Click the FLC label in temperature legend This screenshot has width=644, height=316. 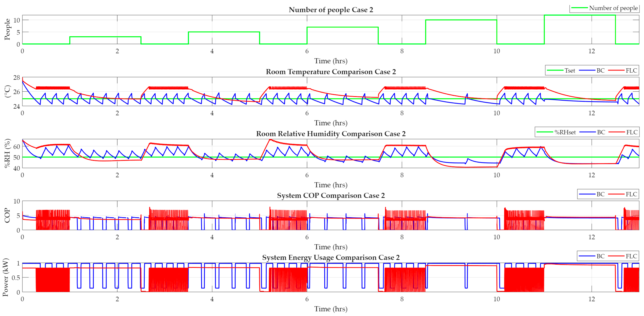[631, 70]
